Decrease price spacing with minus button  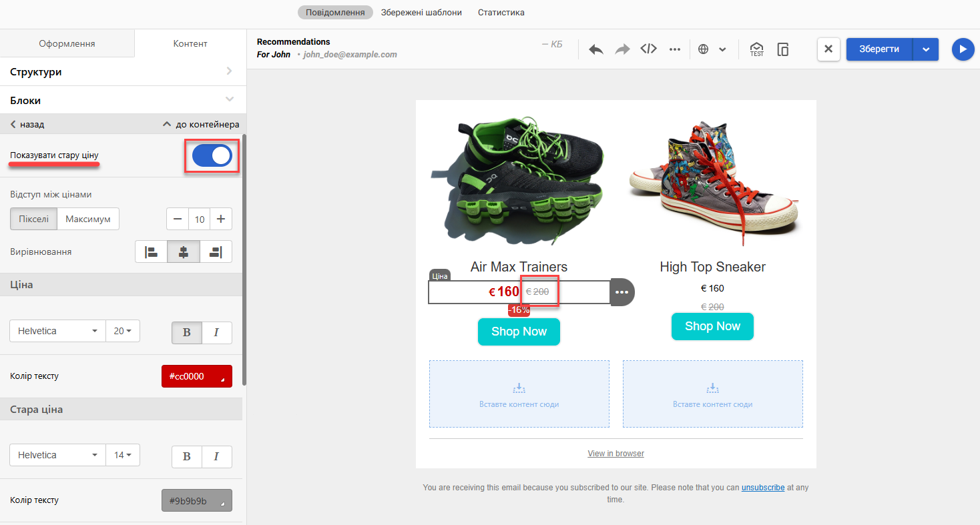(177, 219)
